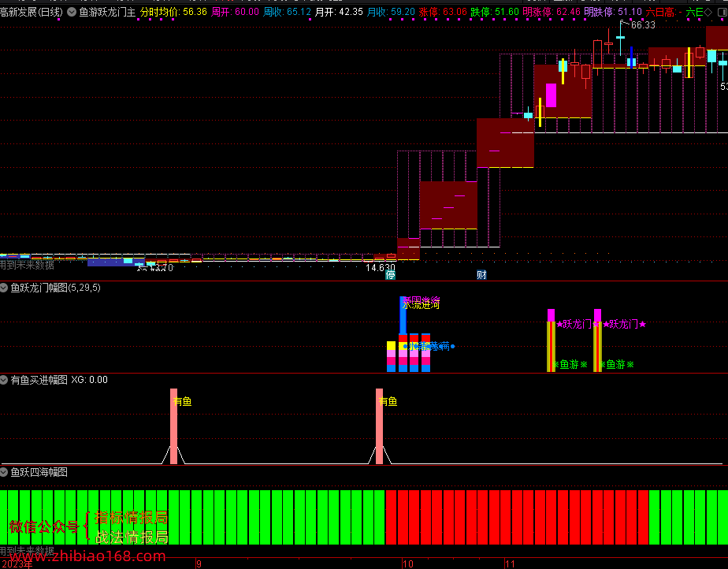The image size is (728, 569).
Task: Click the 月开: 42.35 value
Action: [339, 12]
